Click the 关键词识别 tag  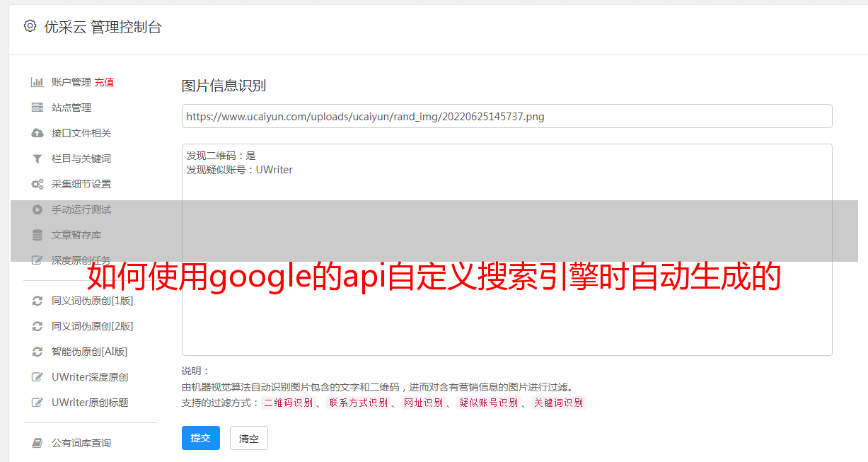click(x=559, y=403)
